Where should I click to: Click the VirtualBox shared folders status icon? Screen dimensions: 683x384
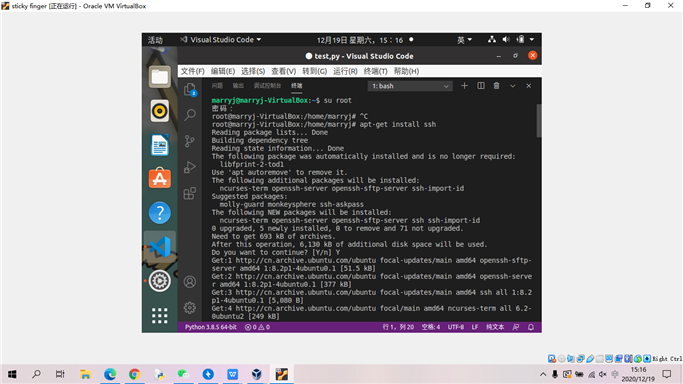pyautogui.click(x=600, y=359)
